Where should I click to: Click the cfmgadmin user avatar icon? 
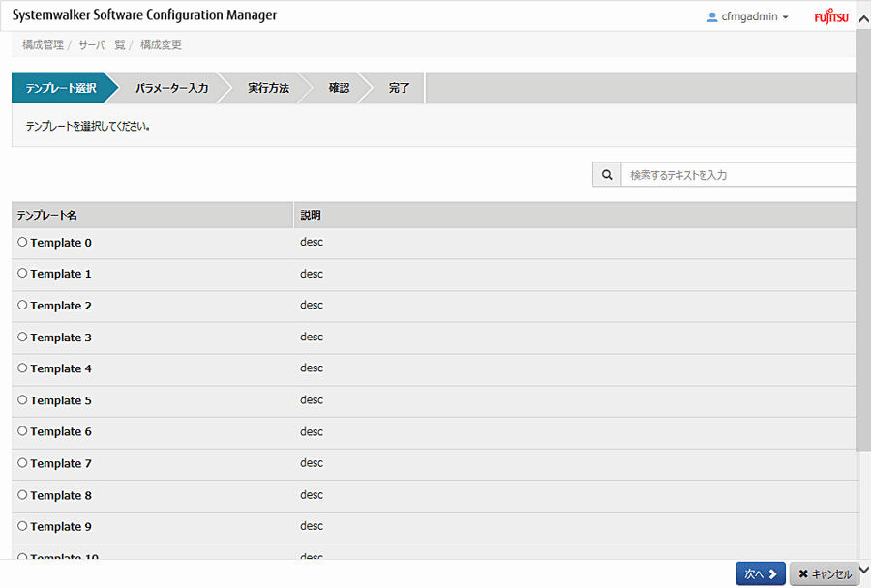click(x=712, y=17)
